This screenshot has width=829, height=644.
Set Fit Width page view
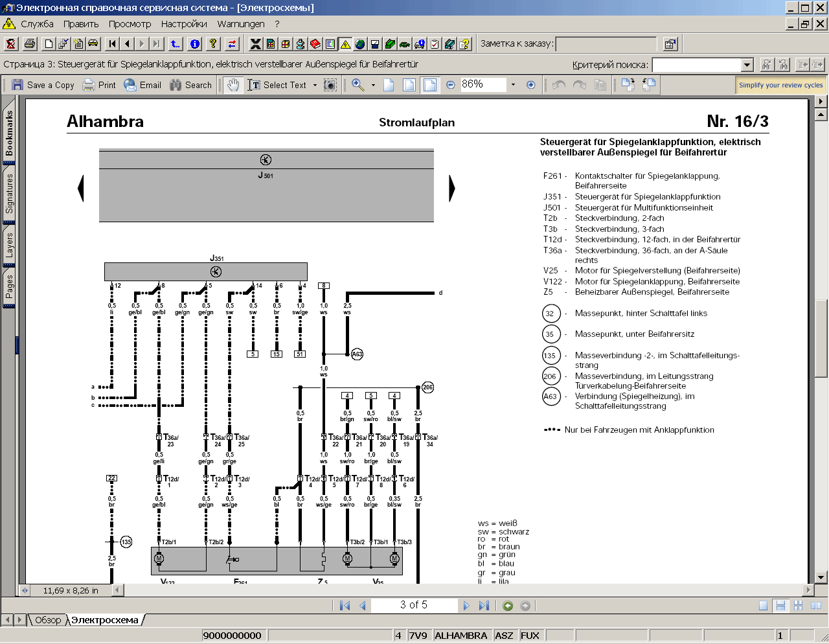(430, 85)
